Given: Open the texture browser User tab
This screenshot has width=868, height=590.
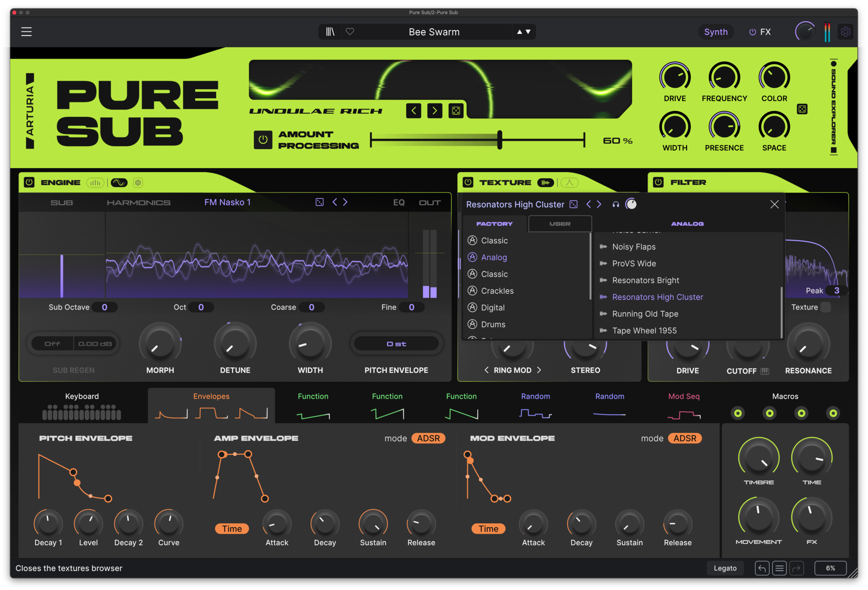Looking at the screenshot, I should click(x=560, y=224).
